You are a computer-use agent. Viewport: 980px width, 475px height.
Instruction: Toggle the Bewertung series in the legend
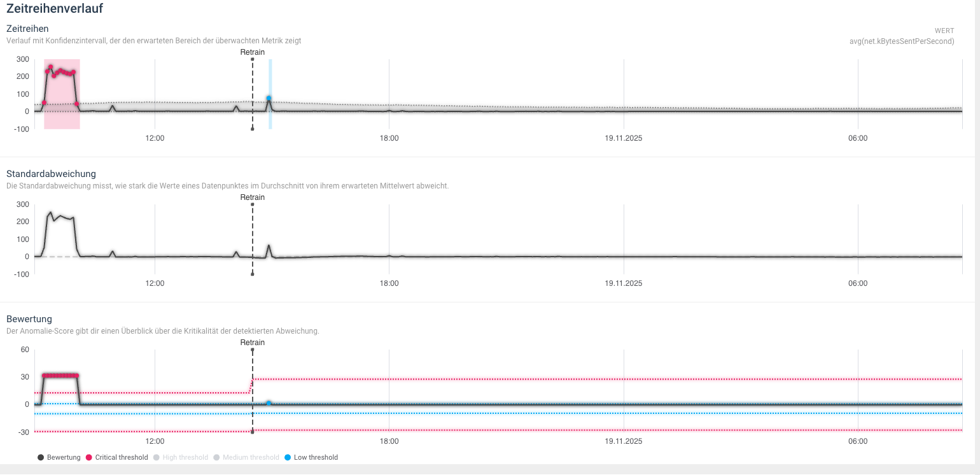59,457
